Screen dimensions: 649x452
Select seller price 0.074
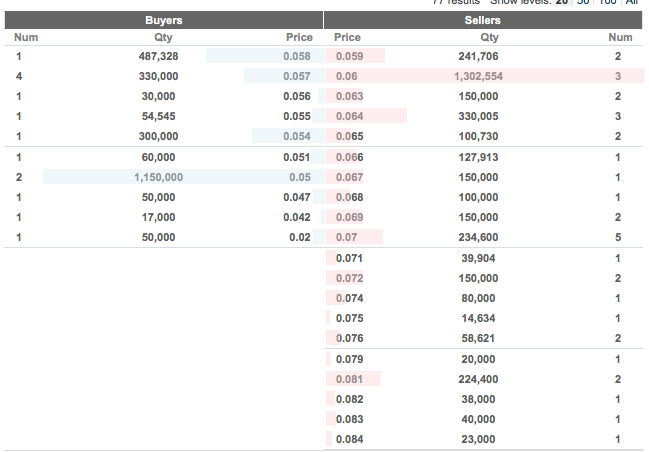pos(350,298)
